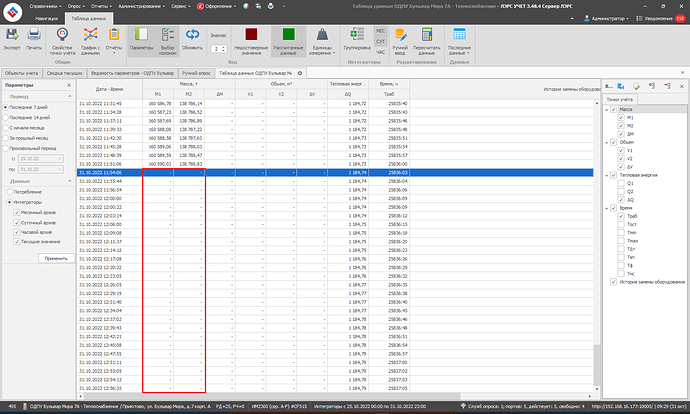Viewport: 690px width, 414px height.
Task: Increase the Знаков decimal spinner
Action: point(224,47)
